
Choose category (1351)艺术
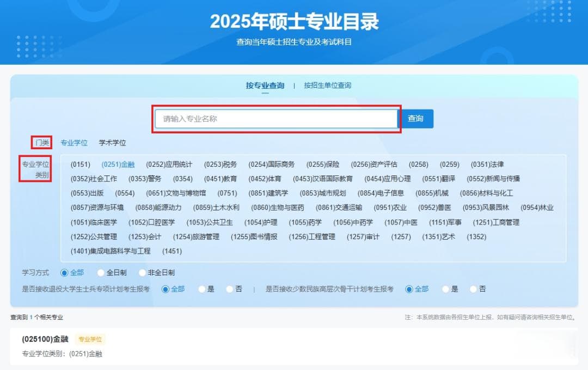pyautogui.click(x=438, y=237)
